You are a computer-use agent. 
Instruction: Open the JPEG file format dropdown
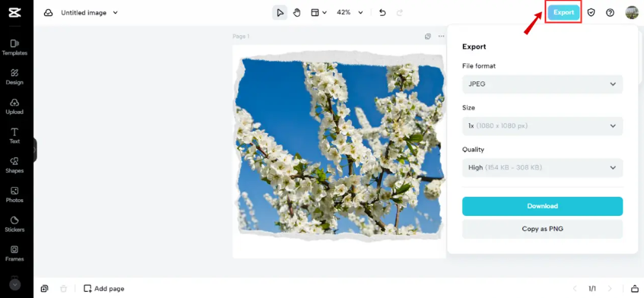[x=542, y=84]
